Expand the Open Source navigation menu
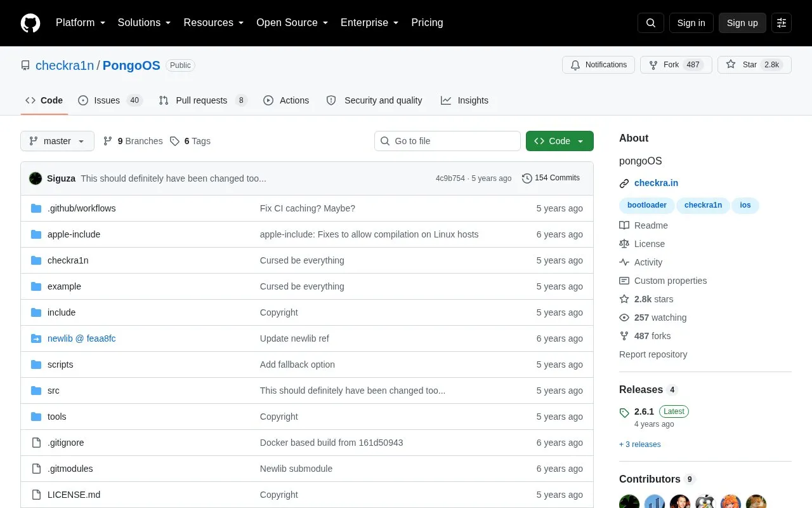The width and height of the screenshot is (812, 508). click(292, 23)
